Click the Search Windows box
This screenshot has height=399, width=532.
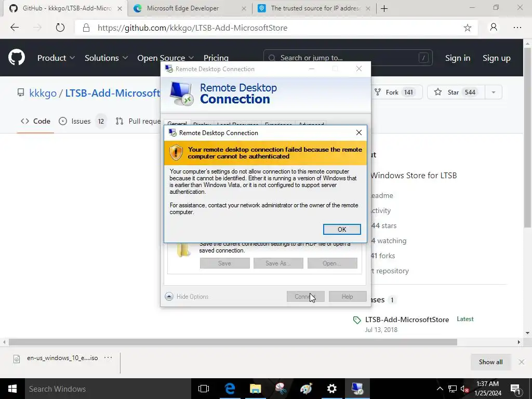[108, 389]
